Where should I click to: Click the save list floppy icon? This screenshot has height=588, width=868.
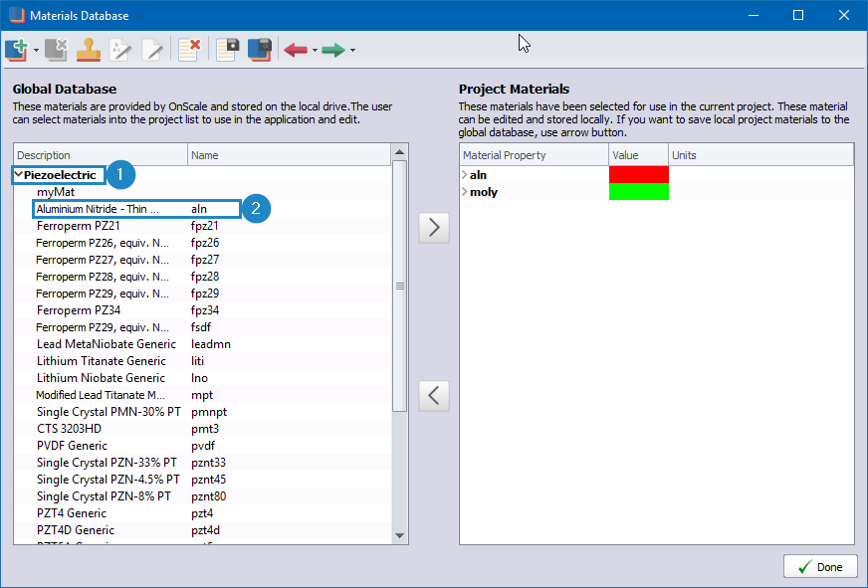228,50
